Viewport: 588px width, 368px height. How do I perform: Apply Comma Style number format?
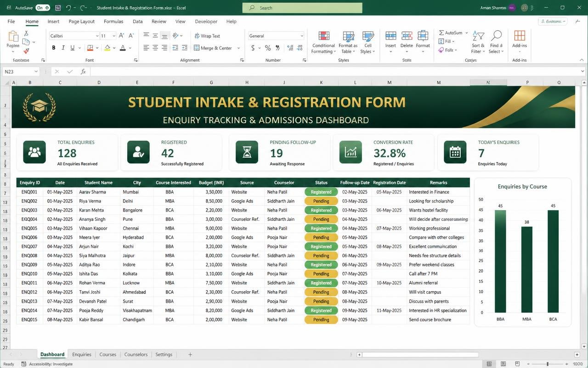pyautogui.click(x=277, y=48)
